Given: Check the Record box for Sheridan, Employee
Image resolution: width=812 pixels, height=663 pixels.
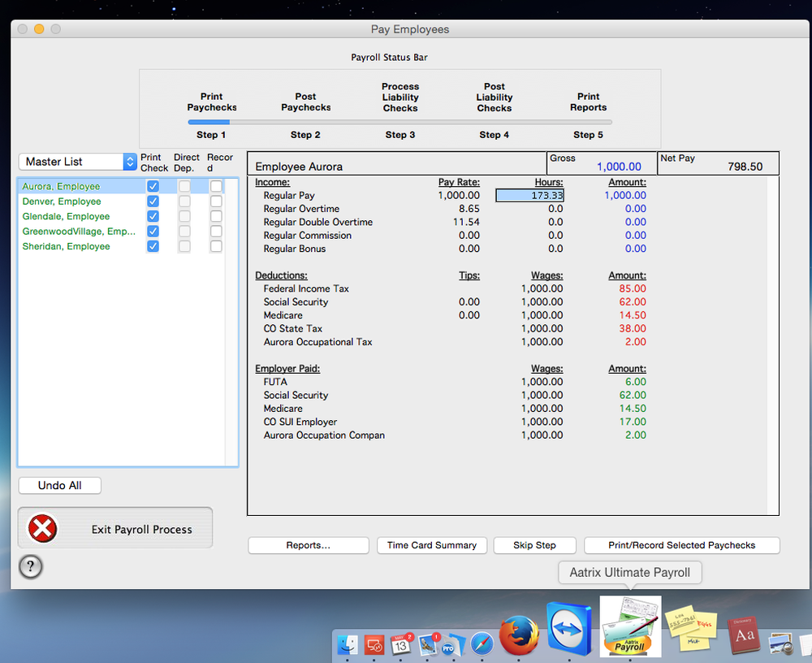Looking at the screenshot, I should tap(215, 246).
